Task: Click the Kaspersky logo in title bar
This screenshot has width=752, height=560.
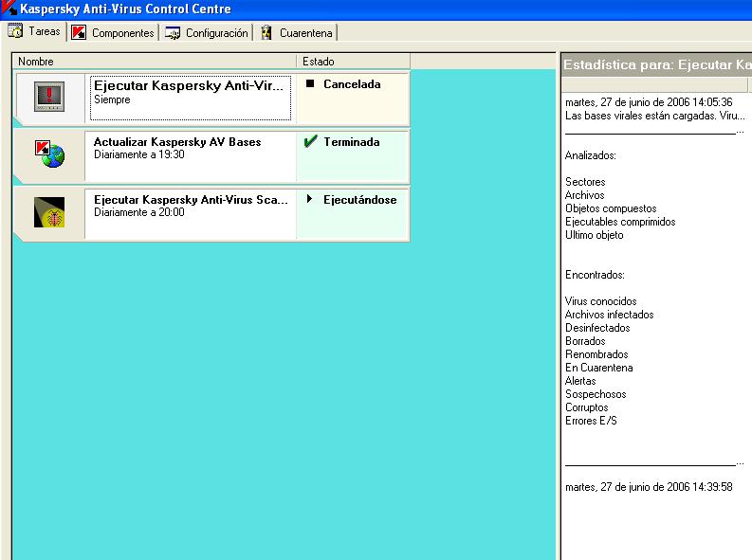Action: 9,8
